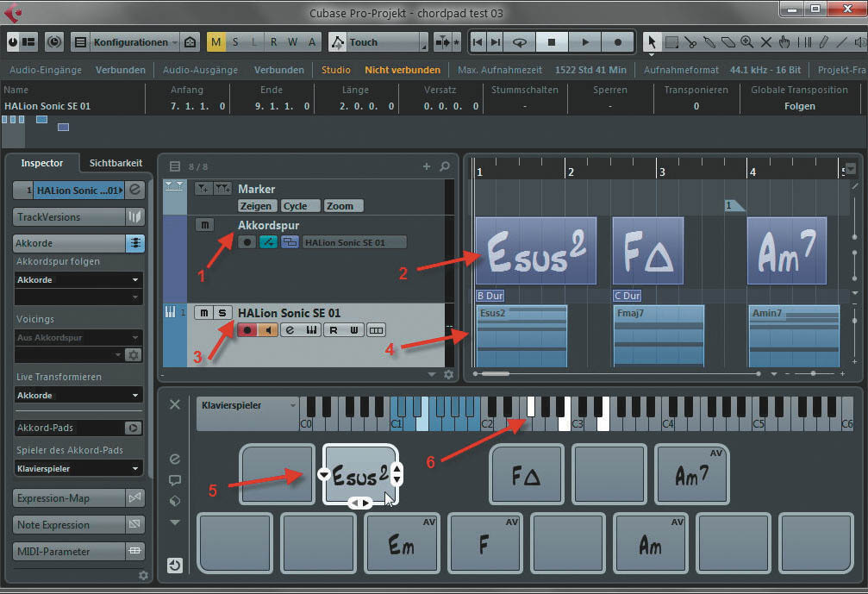868x594 pixels.
Task: Click the chord pads e-shaped icon
Action: click(x=174, y=459)
